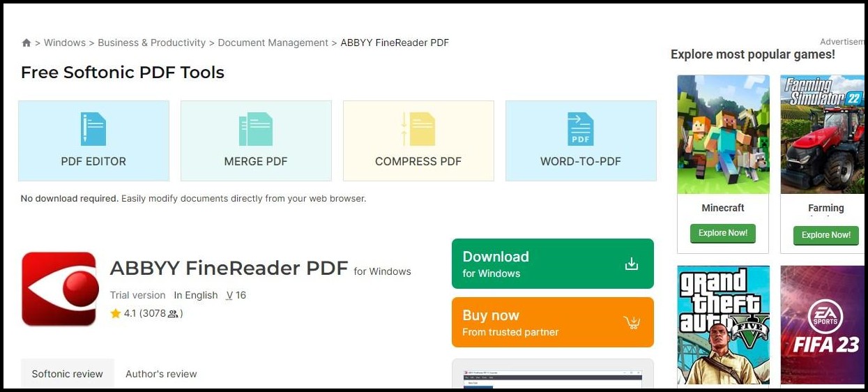The width and height of the screenshot is (868, 392).
Task: Select the WORD-TO-PDF label
Action: point(581,161)
